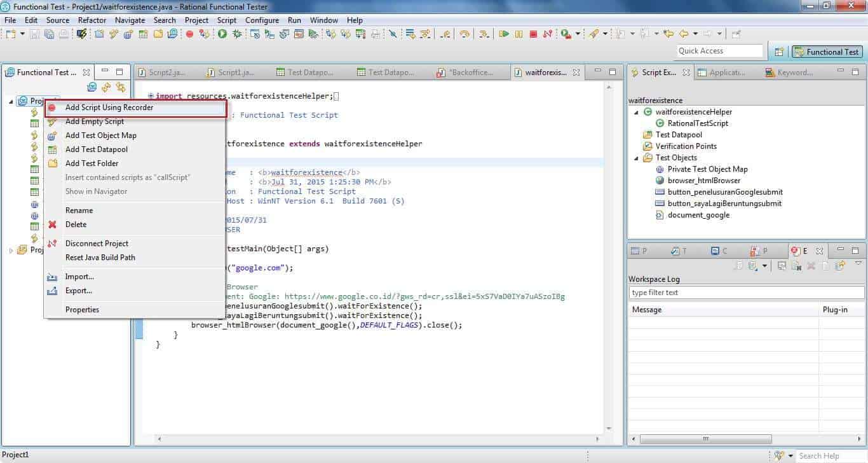Expand the folded import statement in the editor
This screenshot has height=463, width=868.
pos(151,96)
